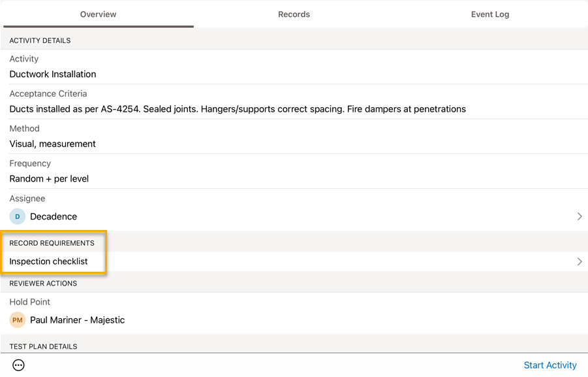588x377 pixels.
Task: Click the Test Plan Details section header
Action: click(x=43, y=346)
